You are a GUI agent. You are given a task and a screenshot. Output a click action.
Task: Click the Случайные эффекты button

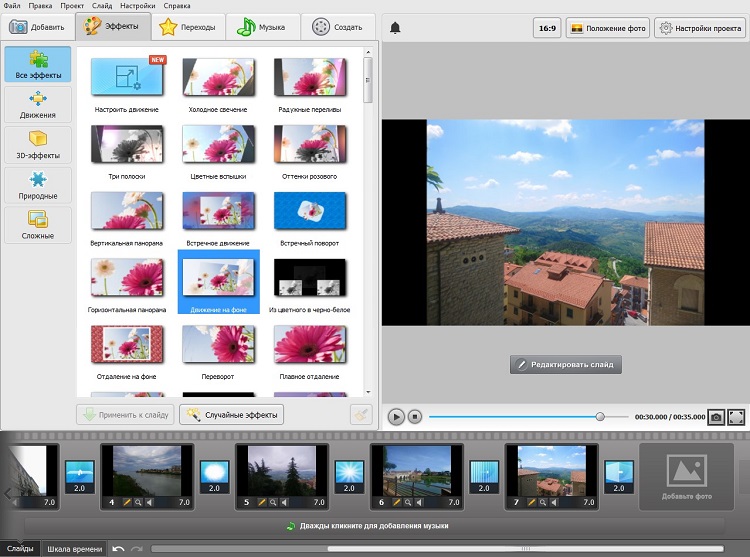pos(231,415)
